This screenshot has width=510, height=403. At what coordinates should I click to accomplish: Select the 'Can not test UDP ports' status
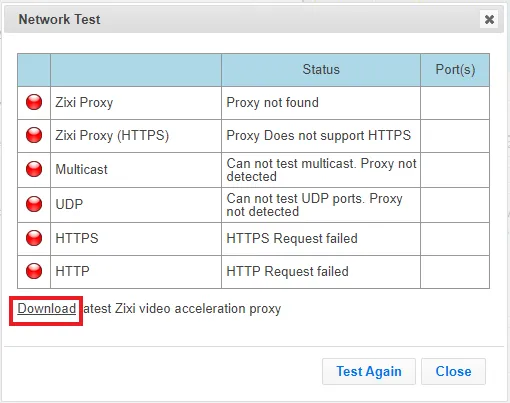pos(314,205)
